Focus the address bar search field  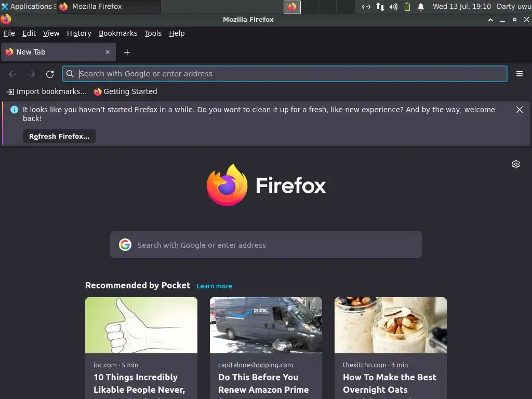pyautogui.click(x=284, y=74)
